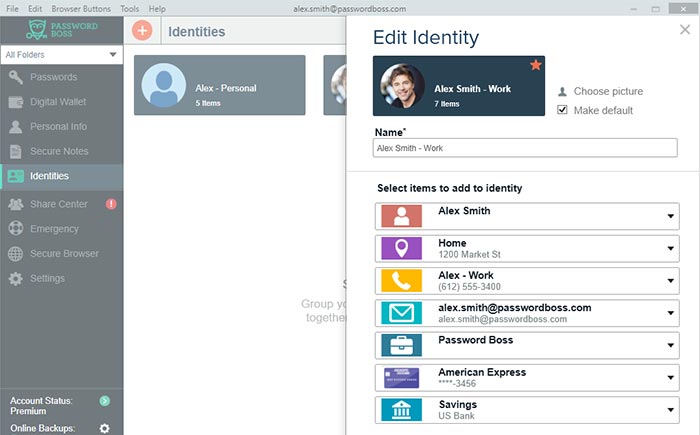700x435 pixels.
Task: Click the Share Center red alert badge
Action: pos(111,204)
